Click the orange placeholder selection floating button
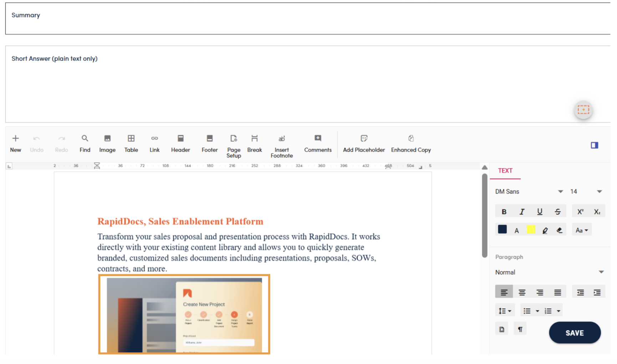The width and height of the screenshot is (617, 364). tap(583, 110)
